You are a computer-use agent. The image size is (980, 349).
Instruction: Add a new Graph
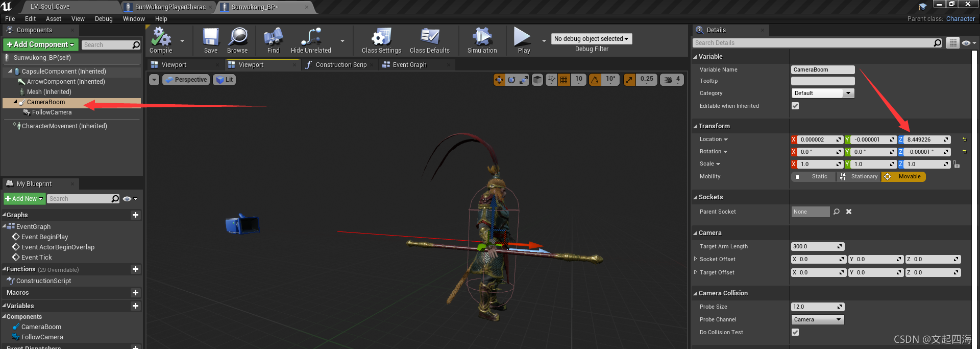[x=135, y=215]
